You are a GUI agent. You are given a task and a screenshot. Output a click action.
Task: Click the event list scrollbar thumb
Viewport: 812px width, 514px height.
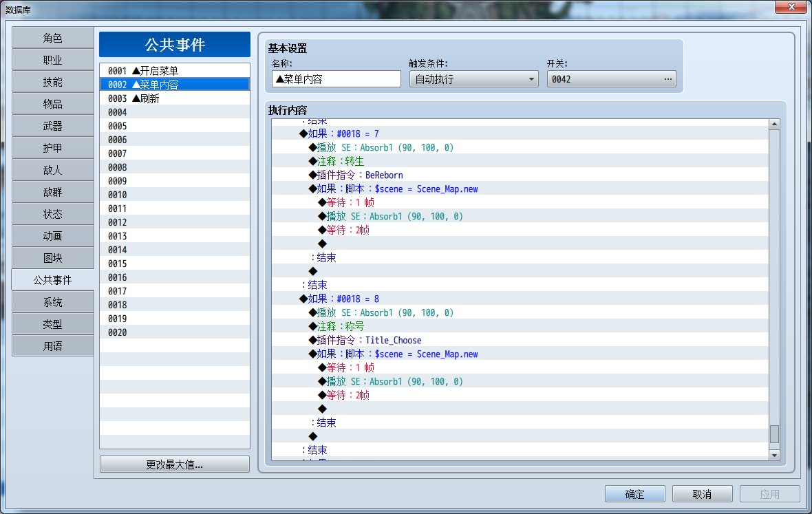point(774,433)
